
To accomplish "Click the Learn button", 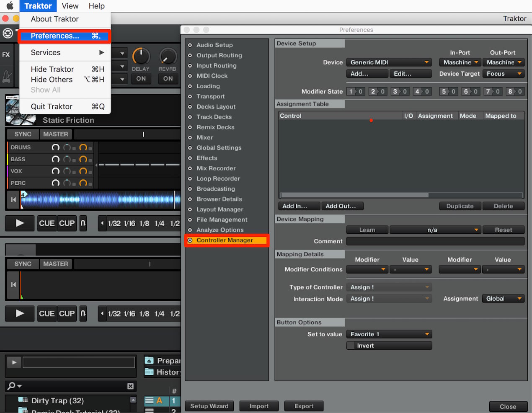I will (x=367, y=230).
